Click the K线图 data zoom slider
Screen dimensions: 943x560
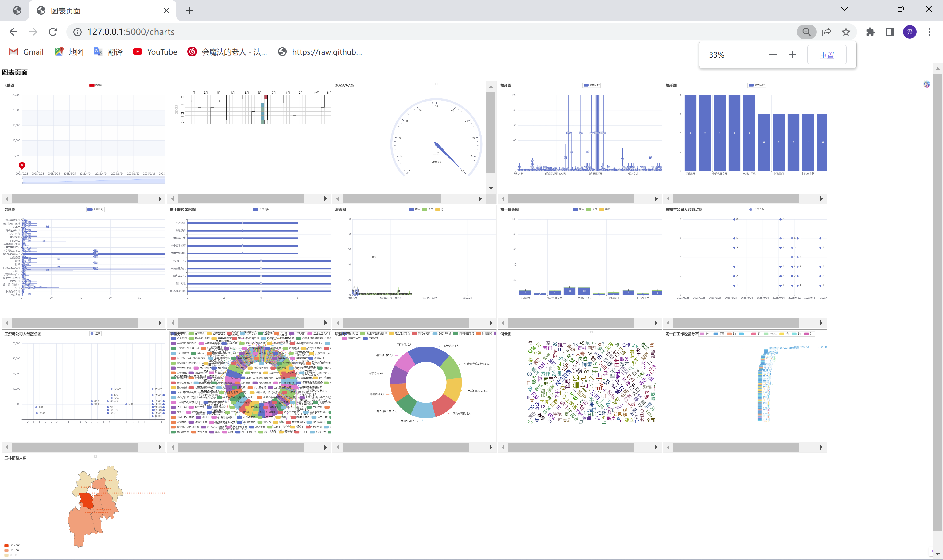(x=94, y=181)
